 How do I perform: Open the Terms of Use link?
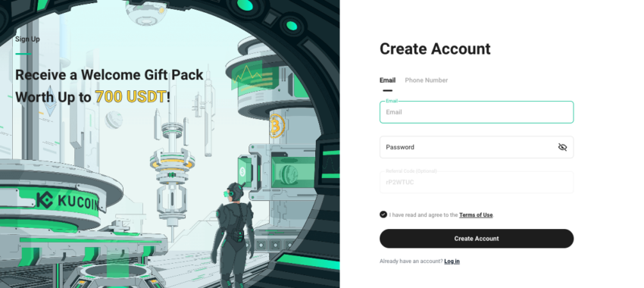476,215
